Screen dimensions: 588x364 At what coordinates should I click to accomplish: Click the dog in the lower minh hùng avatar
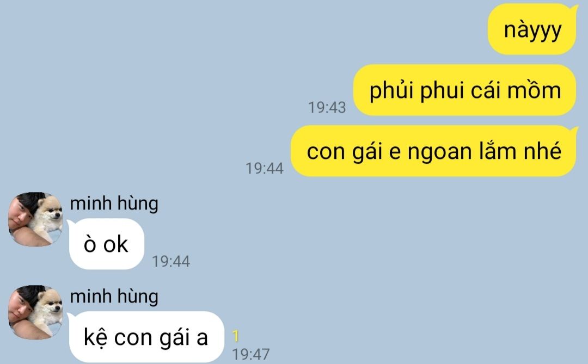tap(47, 311)
